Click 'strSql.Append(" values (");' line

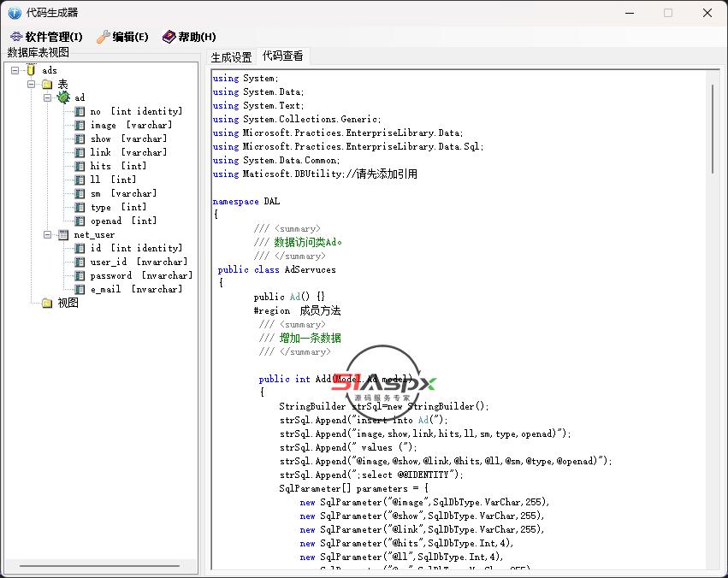348,448
